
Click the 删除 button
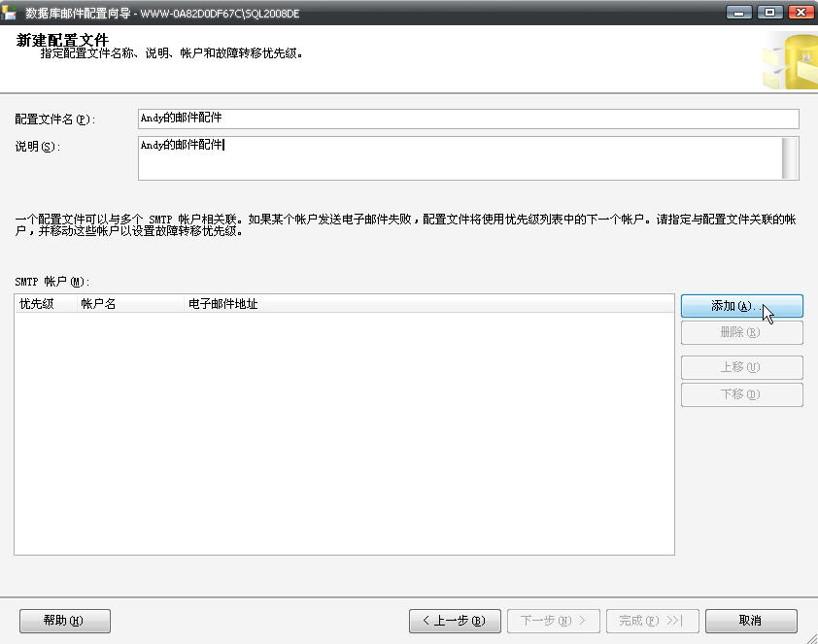(x=741, y=333)
